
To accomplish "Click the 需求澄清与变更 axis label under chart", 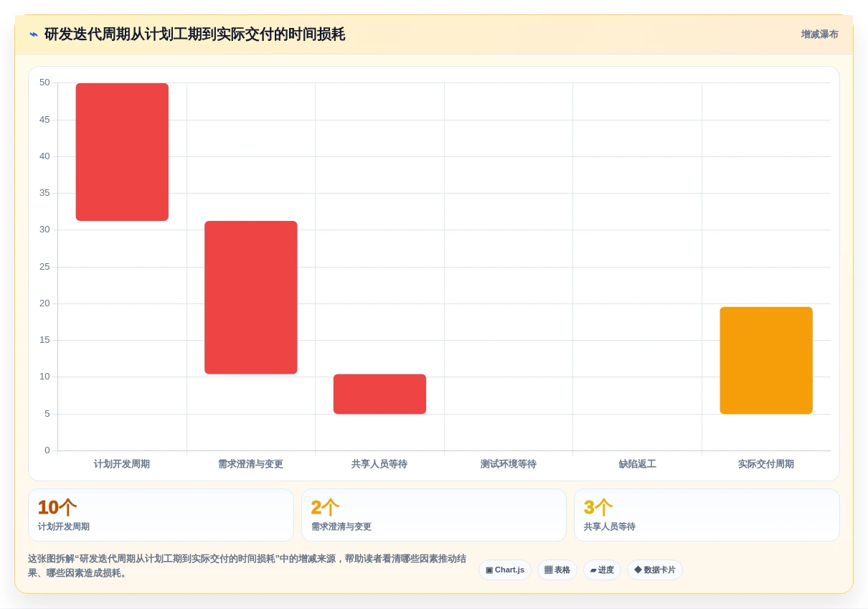I will pyautogui.click(x=251, y=464).
